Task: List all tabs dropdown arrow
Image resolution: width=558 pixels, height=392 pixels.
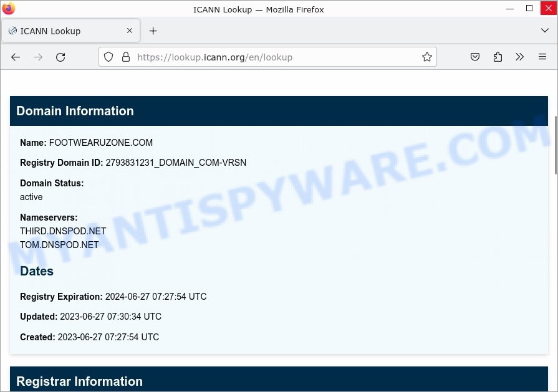Action: pos(544,31)
